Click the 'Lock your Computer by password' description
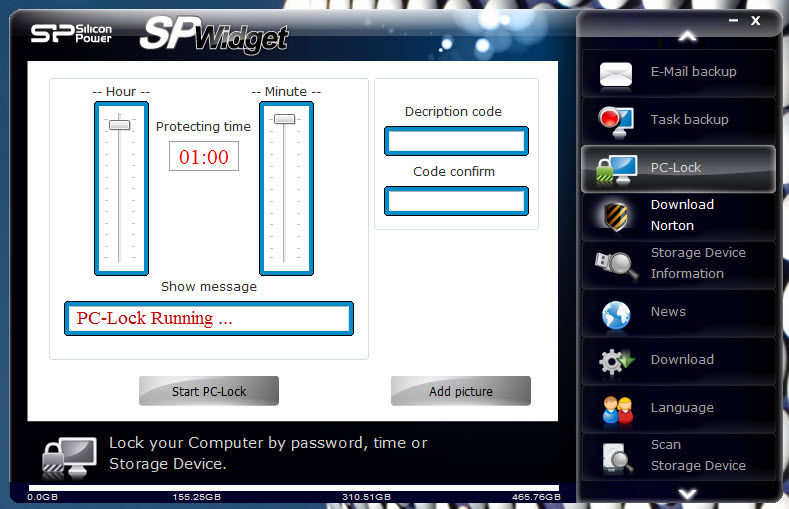 pyautogui.click(x=268, y=453)
